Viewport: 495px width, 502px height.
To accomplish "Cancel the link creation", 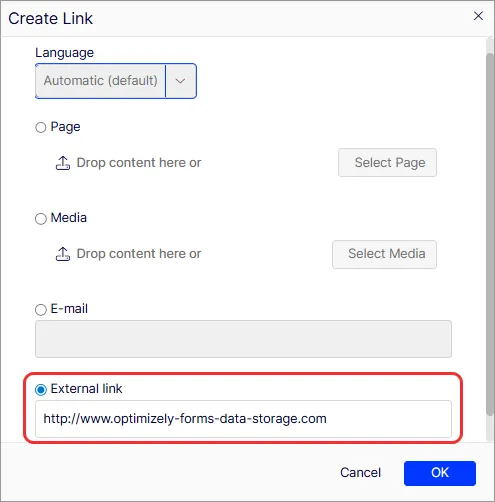I will tap(360, 473).
